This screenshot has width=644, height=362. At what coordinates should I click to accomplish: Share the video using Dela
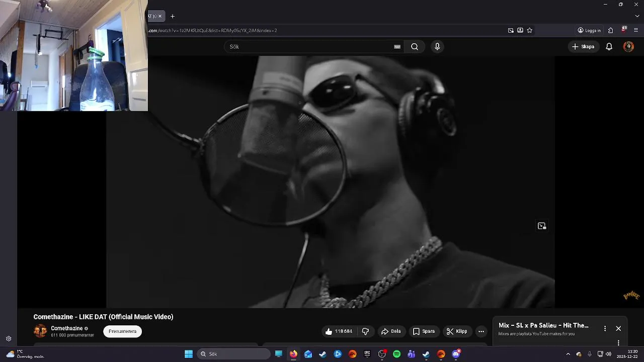tap(391, 331)
